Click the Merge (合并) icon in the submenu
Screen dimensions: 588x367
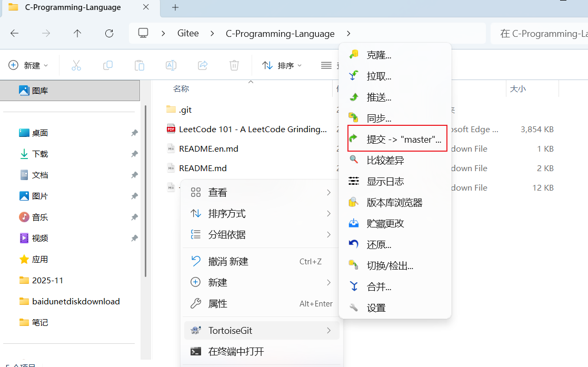(354, 286)
